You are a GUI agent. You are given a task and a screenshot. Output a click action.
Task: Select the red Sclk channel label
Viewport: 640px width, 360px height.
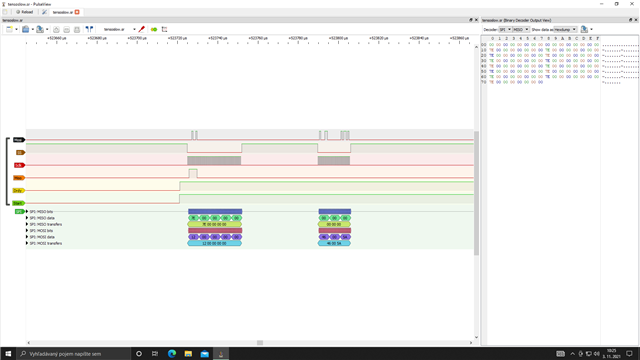click(19, 165)
